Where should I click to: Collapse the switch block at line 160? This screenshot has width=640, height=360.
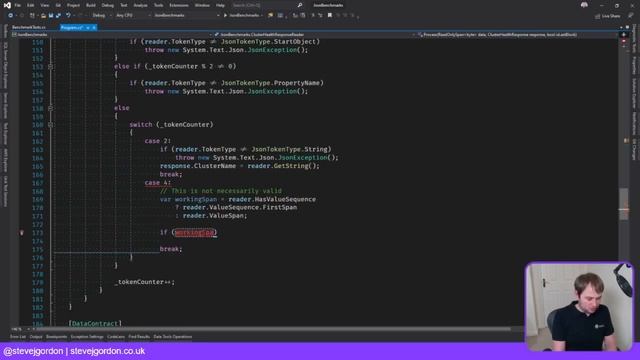click(x=51, y=124)
